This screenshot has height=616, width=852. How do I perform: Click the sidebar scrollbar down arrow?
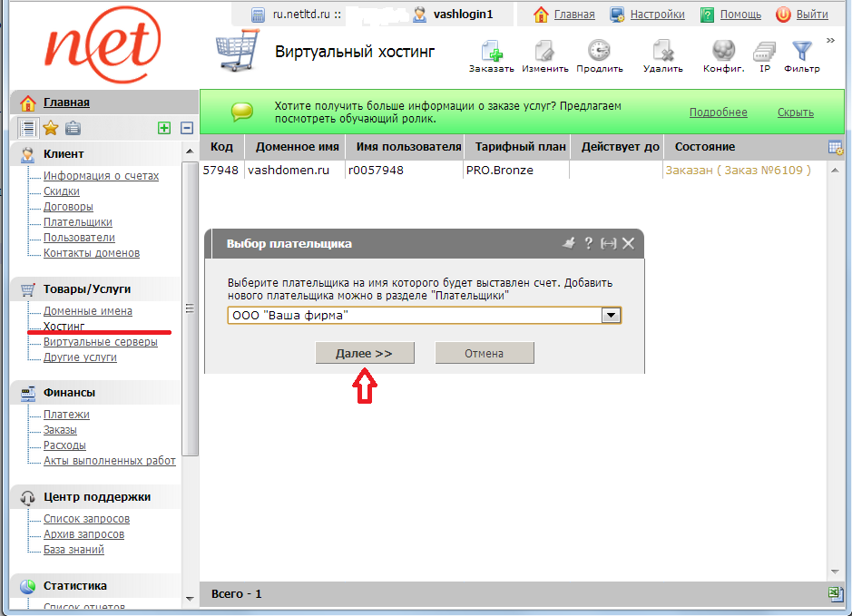[x=190, y=599]
